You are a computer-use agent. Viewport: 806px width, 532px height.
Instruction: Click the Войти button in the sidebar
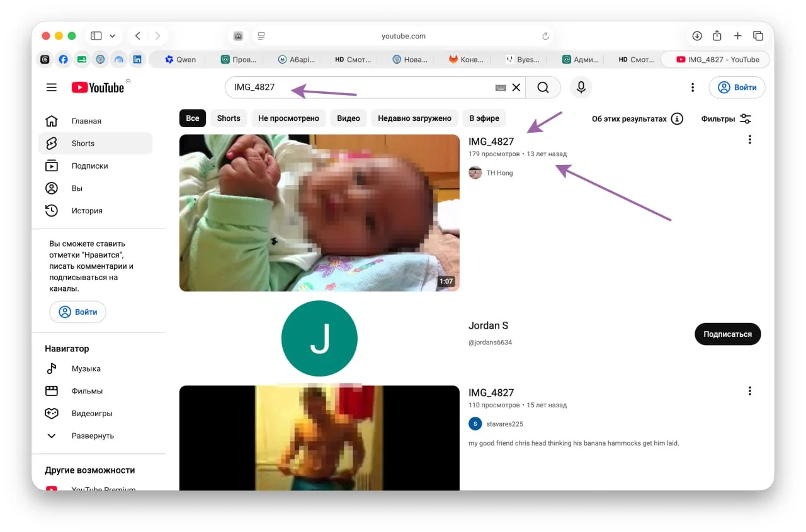78,312
